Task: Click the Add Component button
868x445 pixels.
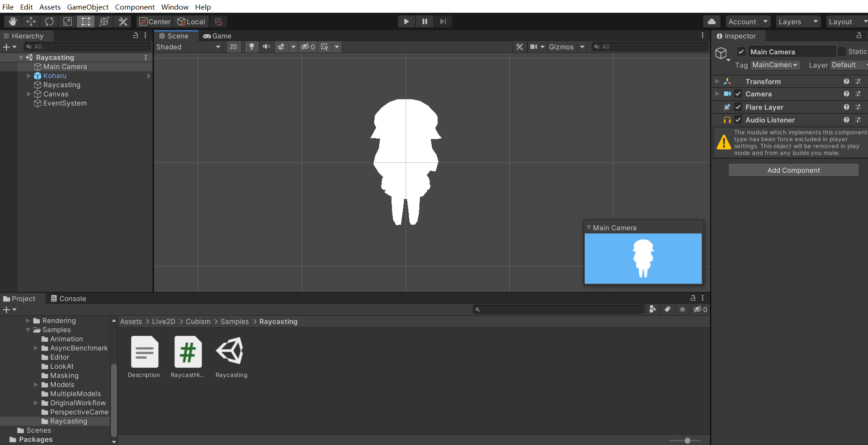Action: point(794,170)
